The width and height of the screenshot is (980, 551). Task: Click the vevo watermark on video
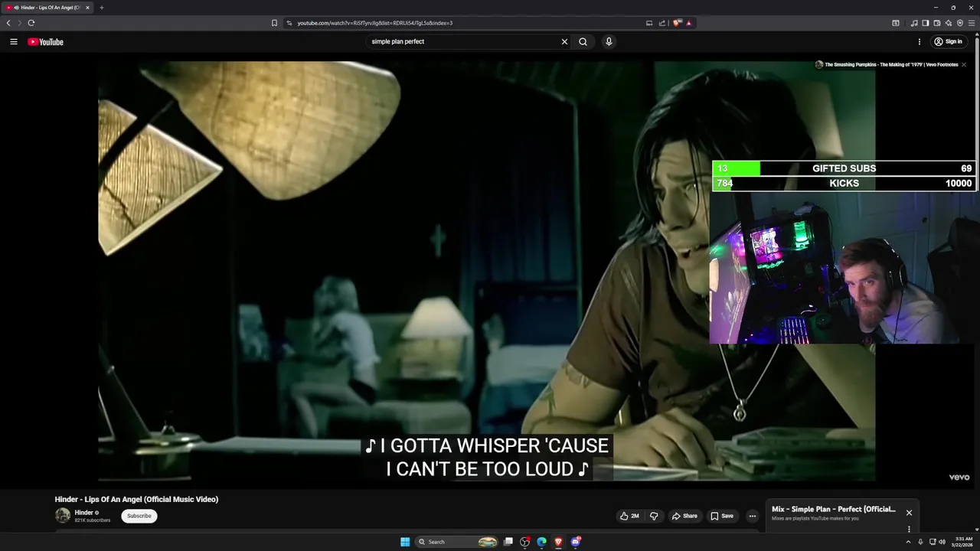(x=959, y=478)
